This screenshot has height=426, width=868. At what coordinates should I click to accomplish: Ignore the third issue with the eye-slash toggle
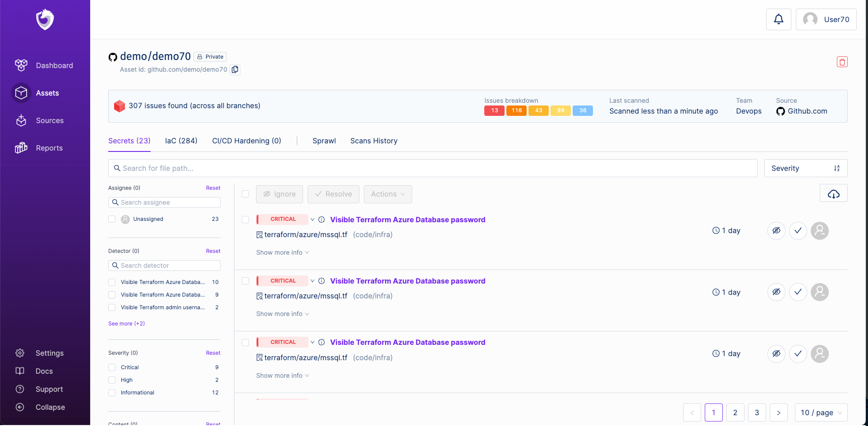tap(776, 354)
